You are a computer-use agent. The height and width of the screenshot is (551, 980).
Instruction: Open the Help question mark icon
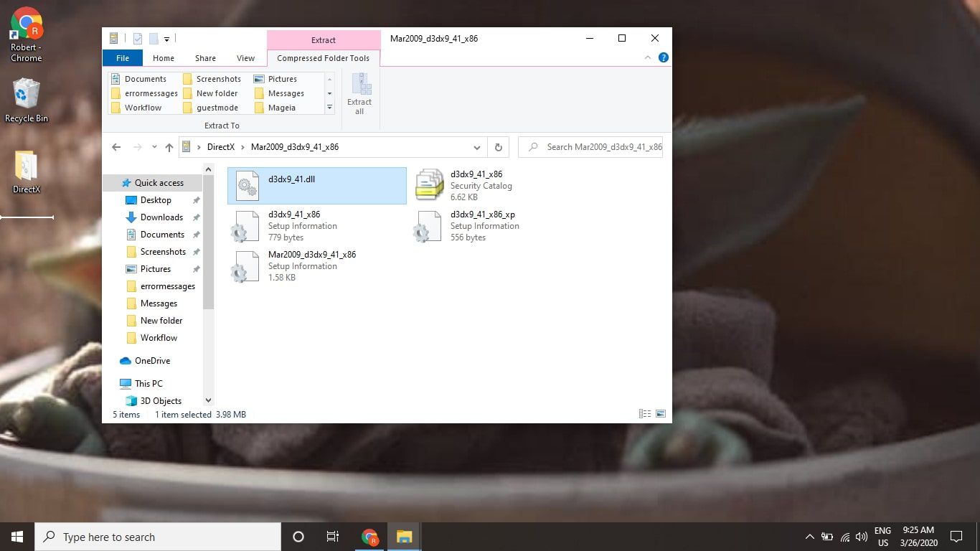664,58
